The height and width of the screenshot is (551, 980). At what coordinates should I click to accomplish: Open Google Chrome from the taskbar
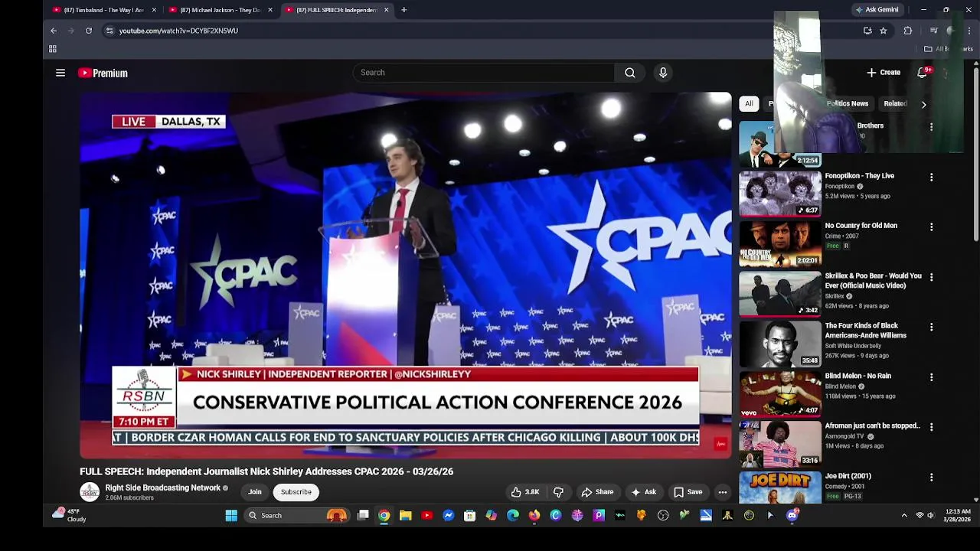click(384, 516)
